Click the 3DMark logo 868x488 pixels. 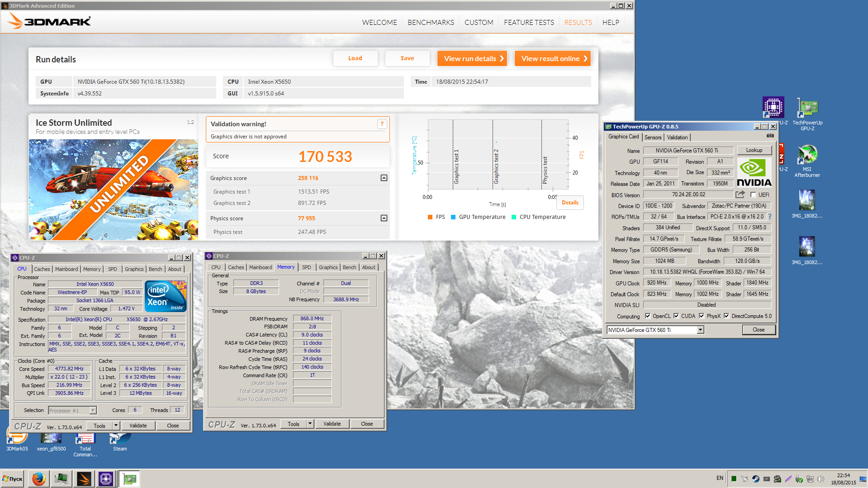[49, 21]
